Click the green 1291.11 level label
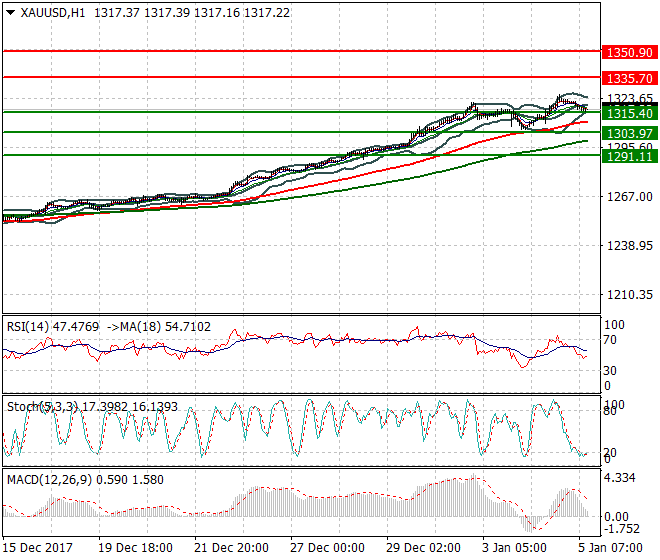 (630, 157)
